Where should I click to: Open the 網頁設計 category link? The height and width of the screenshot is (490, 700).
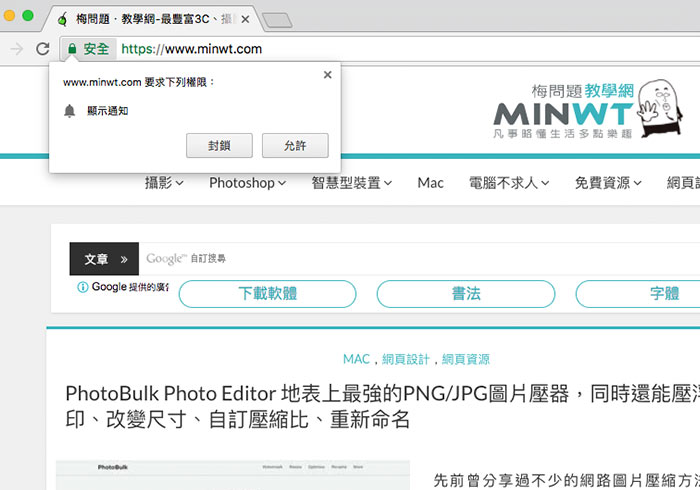[x=406, y=359]
